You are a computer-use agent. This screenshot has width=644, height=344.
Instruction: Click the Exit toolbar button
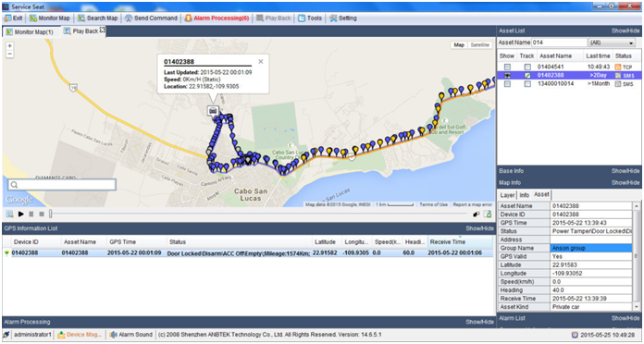(x=13, y=18)
